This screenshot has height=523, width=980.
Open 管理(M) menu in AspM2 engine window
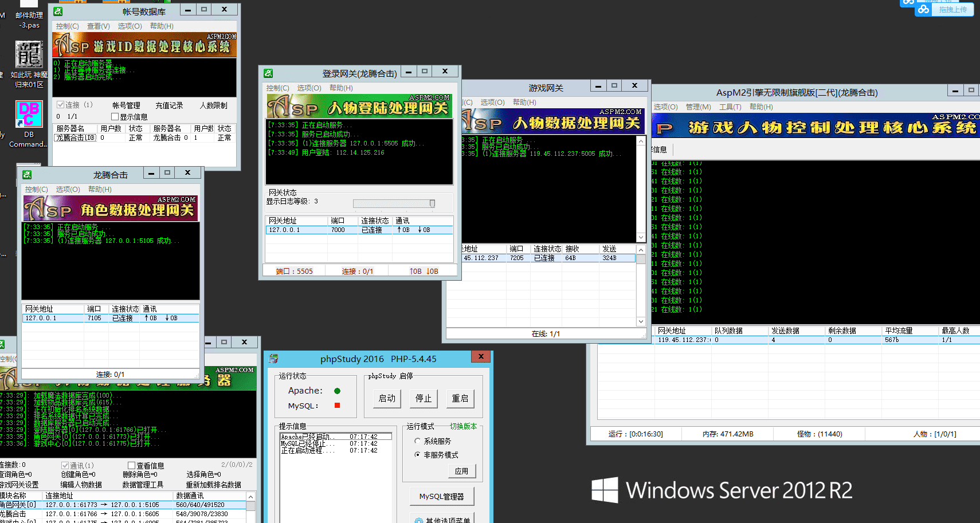(698, 107)
